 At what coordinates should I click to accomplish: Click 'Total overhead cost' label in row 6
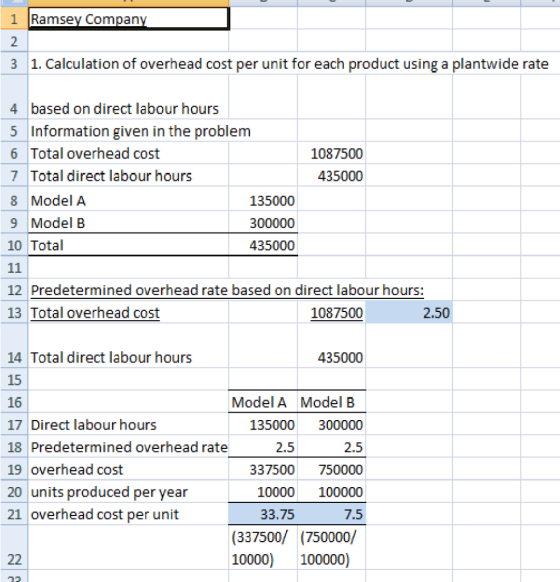(x=95, y=153)
